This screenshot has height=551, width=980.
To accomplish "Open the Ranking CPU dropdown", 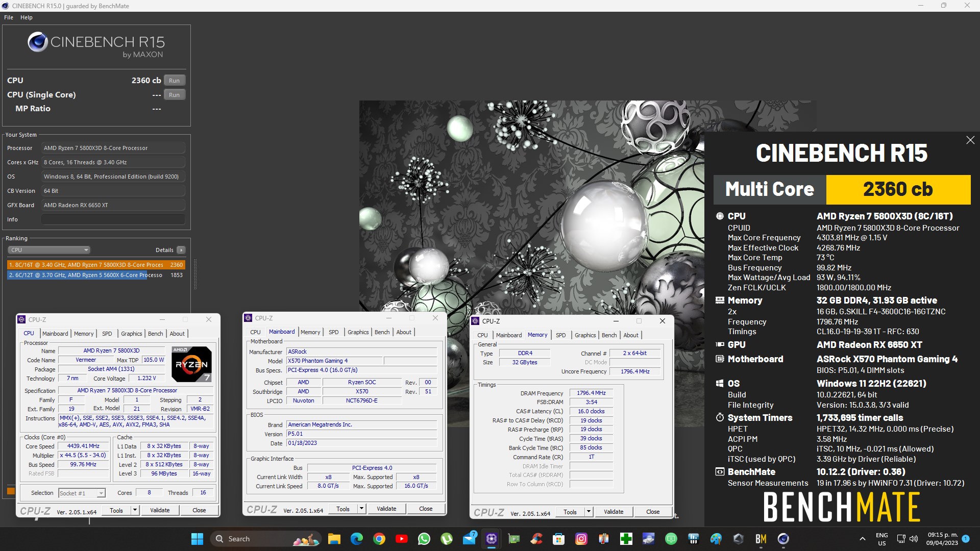I will [49, 250].
